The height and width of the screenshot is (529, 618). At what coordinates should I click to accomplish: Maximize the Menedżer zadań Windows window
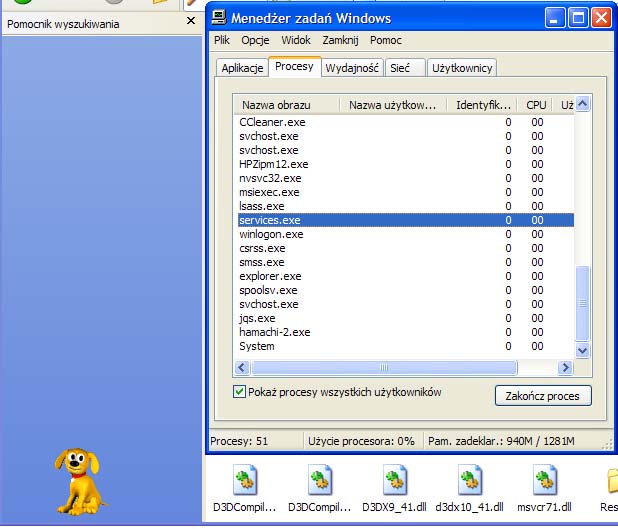578,18
